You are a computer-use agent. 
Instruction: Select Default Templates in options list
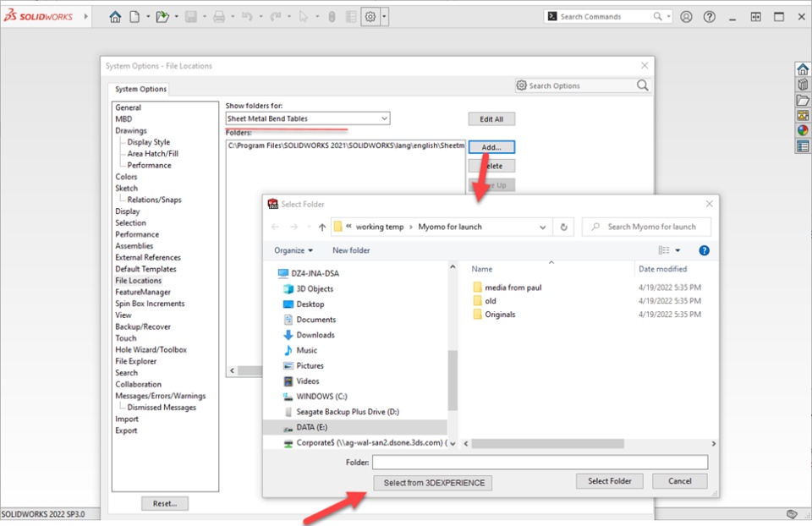click(x=145, y=269)
